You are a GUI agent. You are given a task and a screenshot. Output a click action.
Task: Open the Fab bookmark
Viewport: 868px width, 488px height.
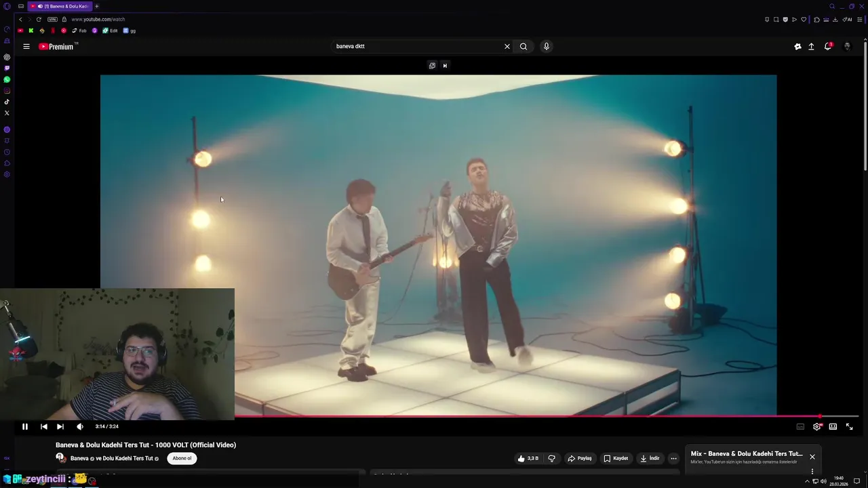pyautogui.click(x=79, y=30)
